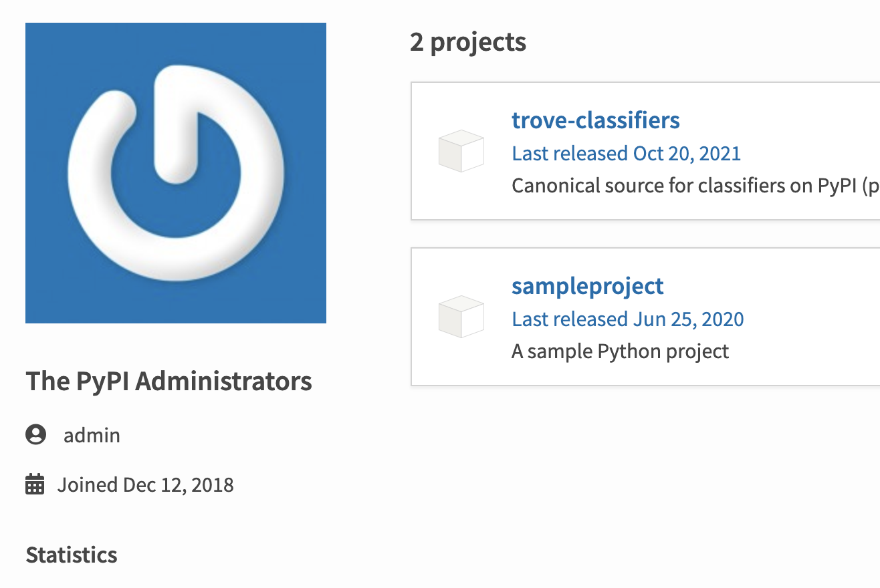Screen dimensions: 880x588
Task: Open the sampleproject project link
Action: tap(587, 286)
